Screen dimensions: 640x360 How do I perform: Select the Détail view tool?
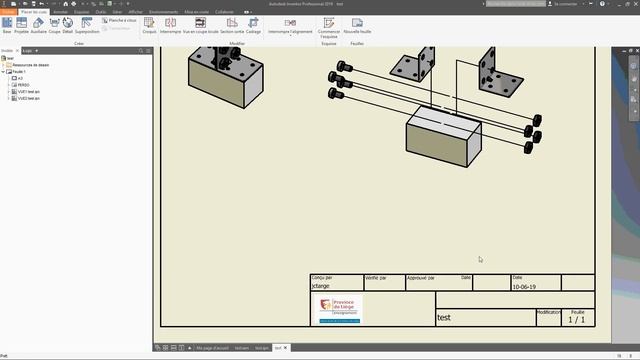(68, 25)
